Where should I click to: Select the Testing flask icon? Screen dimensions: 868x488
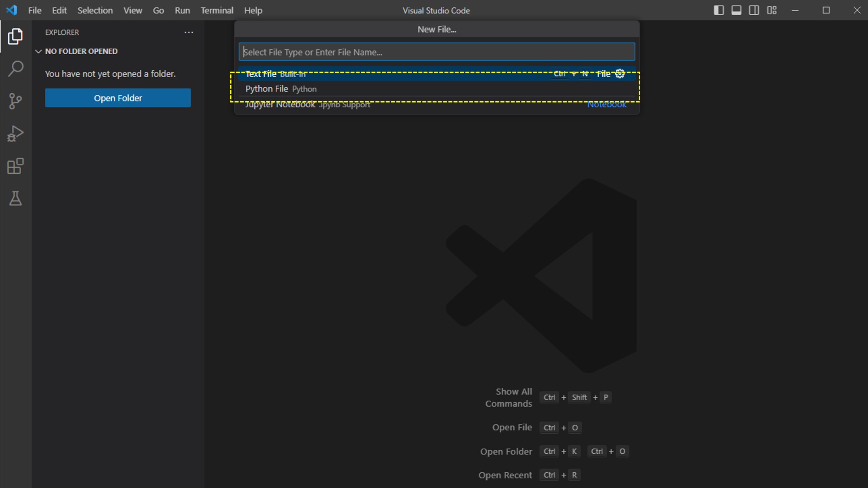(x=16, y=199)
